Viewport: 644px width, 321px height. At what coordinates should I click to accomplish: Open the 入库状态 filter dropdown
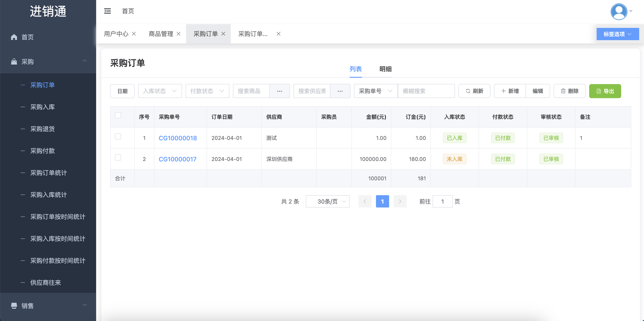(160, 91)
